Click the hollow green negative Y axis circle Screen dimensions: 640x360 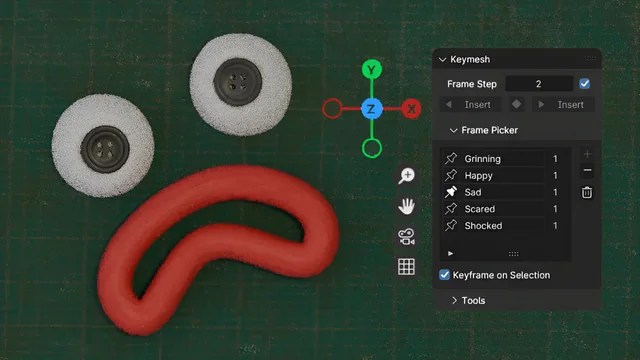point(372,148)
